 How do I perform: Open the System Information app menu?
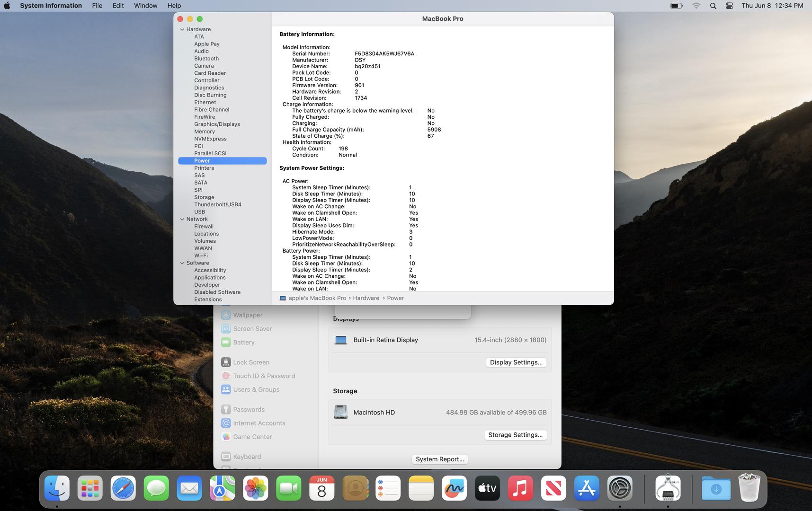coord(51,6)
